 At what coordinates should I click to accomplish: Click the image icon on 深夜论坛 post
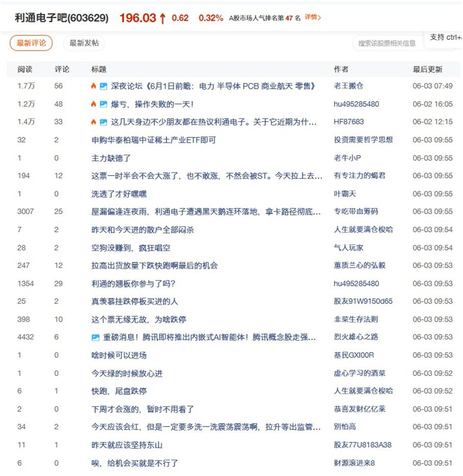104,86
